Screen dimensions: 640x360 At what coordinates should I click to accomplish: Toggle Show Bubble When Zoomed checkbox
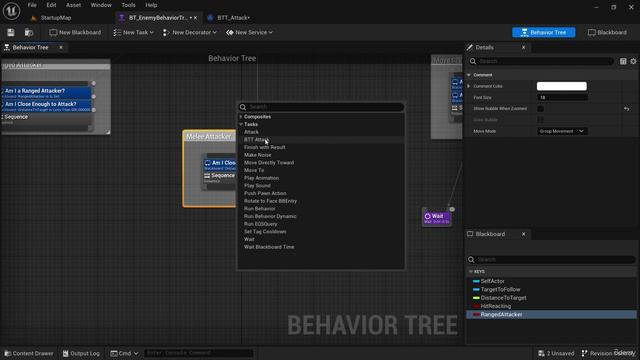point(540,109)
